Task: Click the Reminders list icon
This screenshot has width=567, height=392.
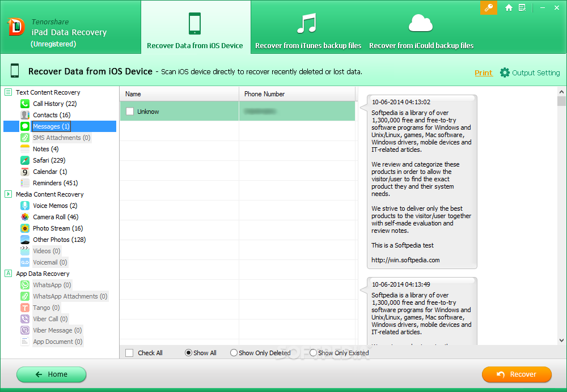Action: tap(25, 183)
